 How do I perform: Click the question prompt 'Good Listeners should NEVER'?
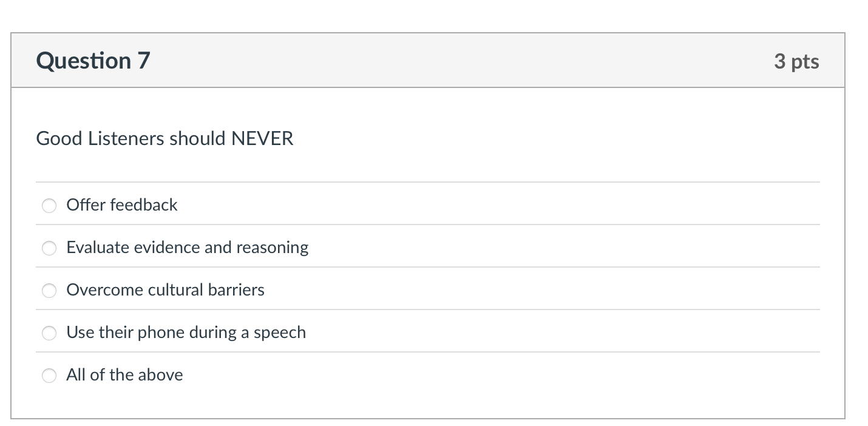(164, 138)
